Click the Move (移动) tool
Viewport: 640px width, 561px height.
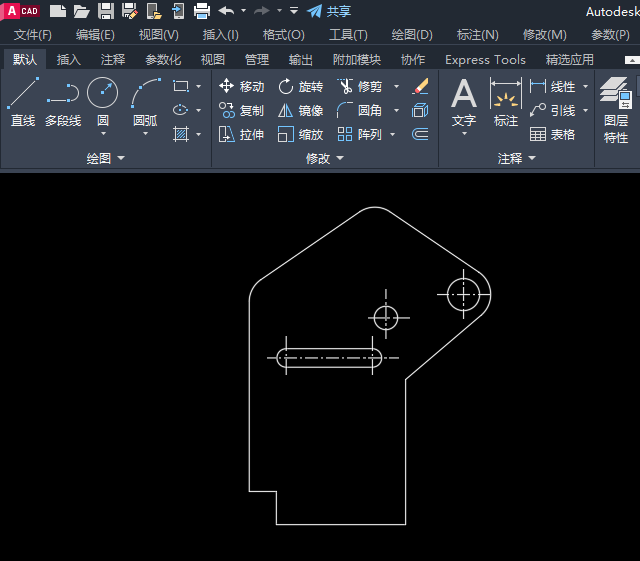(x=241, y=86)
